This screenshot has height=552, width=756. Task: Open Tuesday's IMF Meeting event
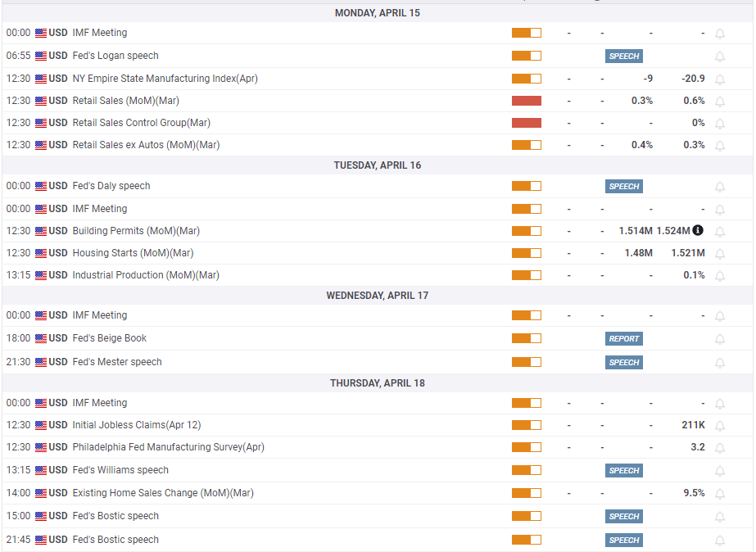tap(100, 209)
